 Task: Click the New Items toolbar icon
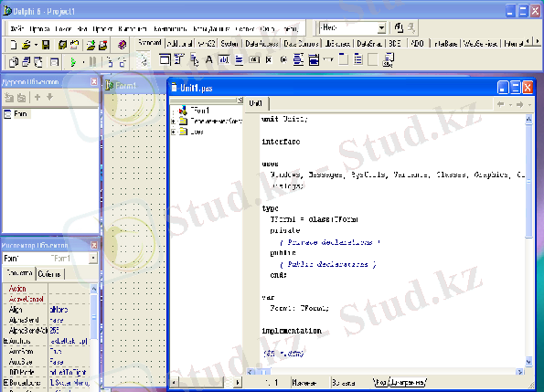point(13,45)
